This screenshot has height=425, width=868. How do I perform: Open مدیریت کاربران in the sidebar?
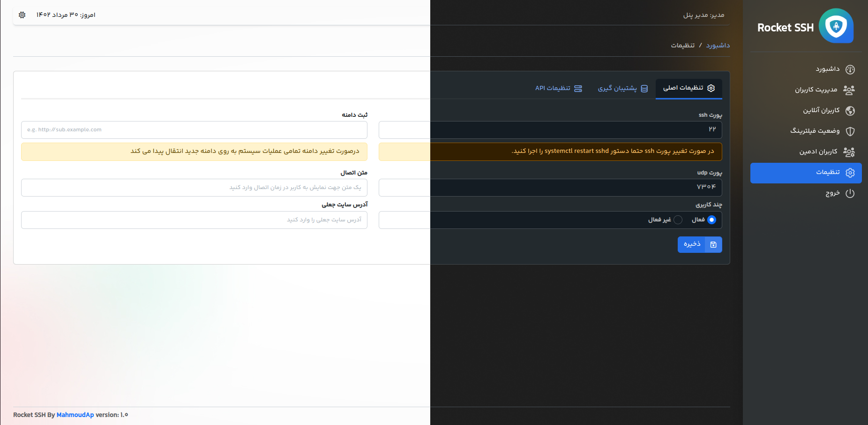(x=806, y=90)
